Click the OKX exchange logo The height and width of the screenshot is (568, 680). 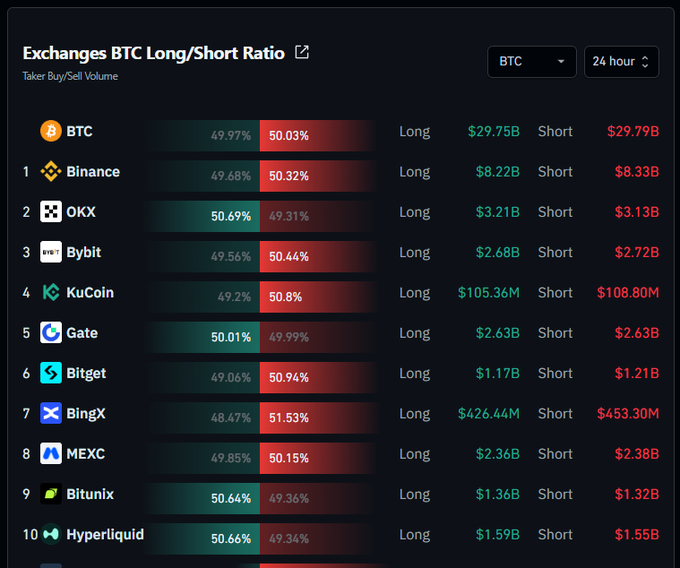(51, 212)
